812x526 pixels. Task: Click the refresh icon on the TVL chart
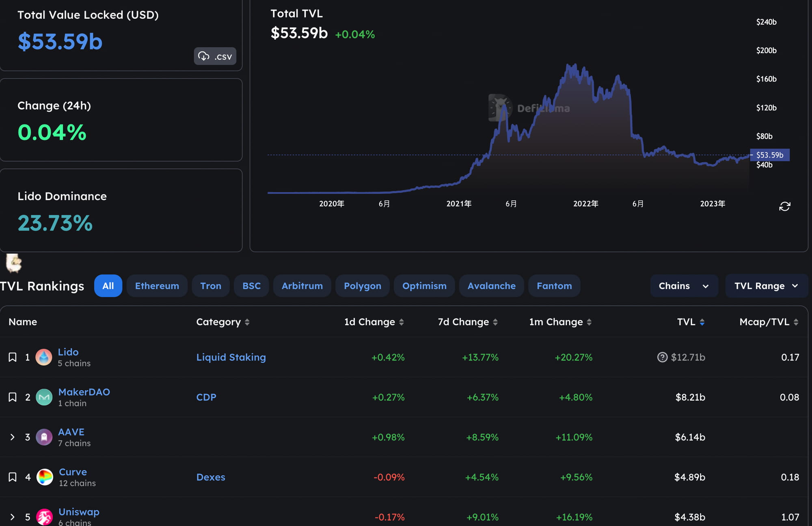(784, 206)
